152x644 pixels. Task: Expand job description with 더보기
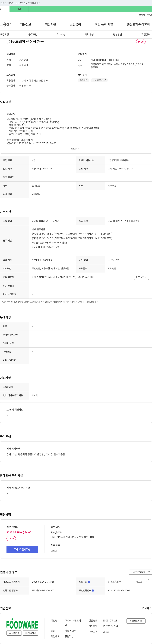(x=76, y=149)
